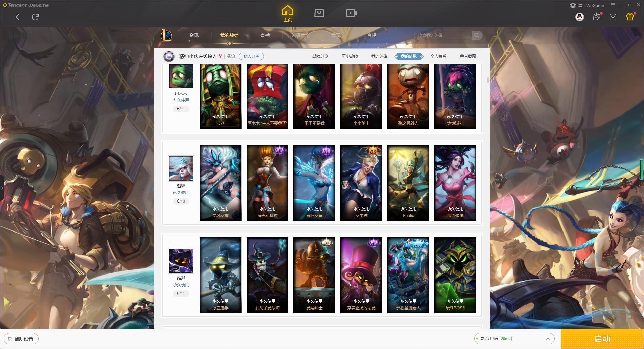Click the hero search input field
This screenshot has width=644, height=349.
443,35
